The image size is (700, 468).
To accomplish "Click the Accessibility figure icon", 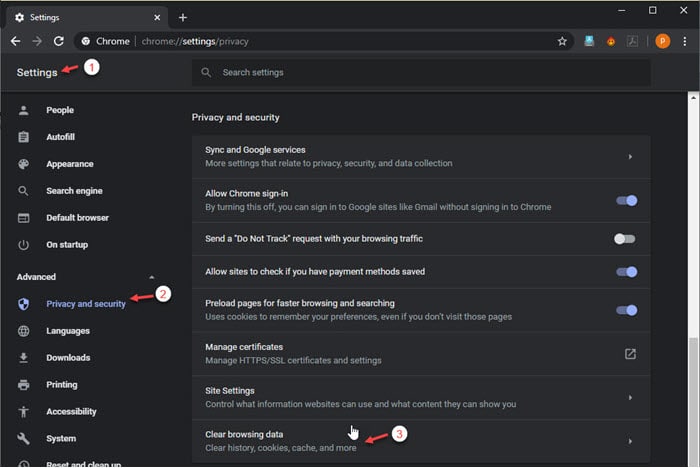I will (x=24, y=412).
